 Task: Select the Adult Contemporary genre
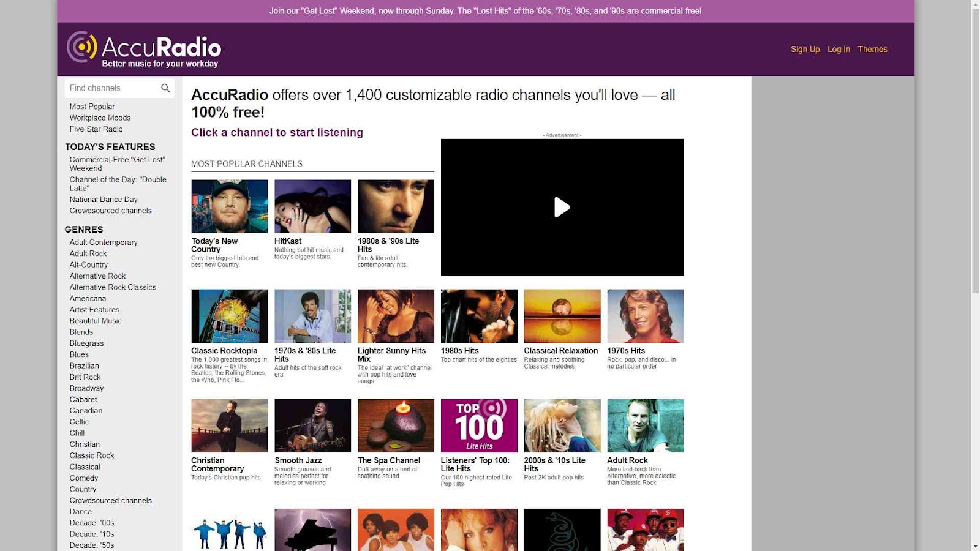pos(104,242)
